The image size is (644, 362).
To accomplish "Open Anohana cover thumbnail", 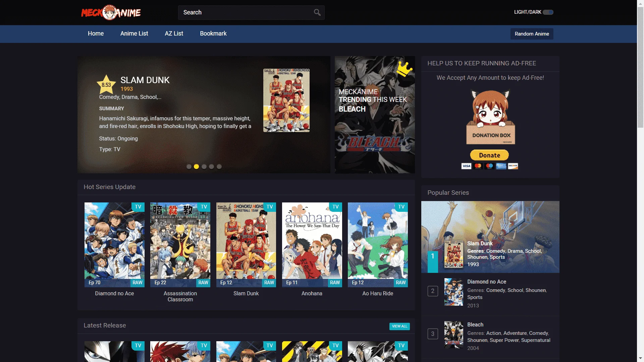I will (x=312, y=245).
